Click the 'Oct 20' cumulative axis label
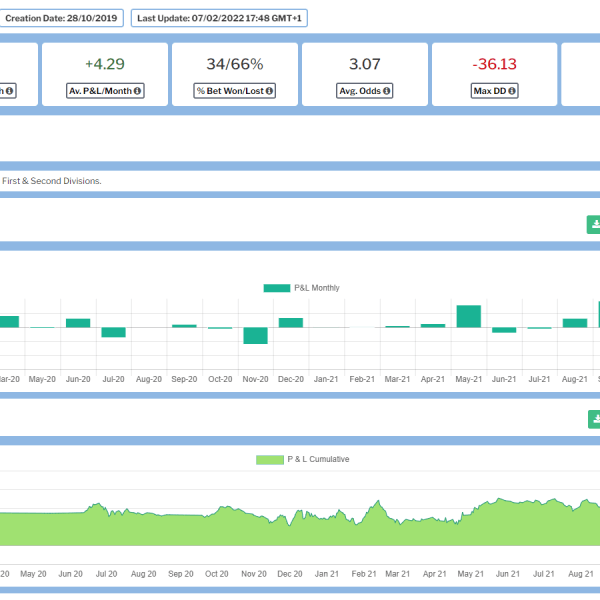The width and height of the screenshot is (600, 600). pyautogui.click(x=217, y=574)
